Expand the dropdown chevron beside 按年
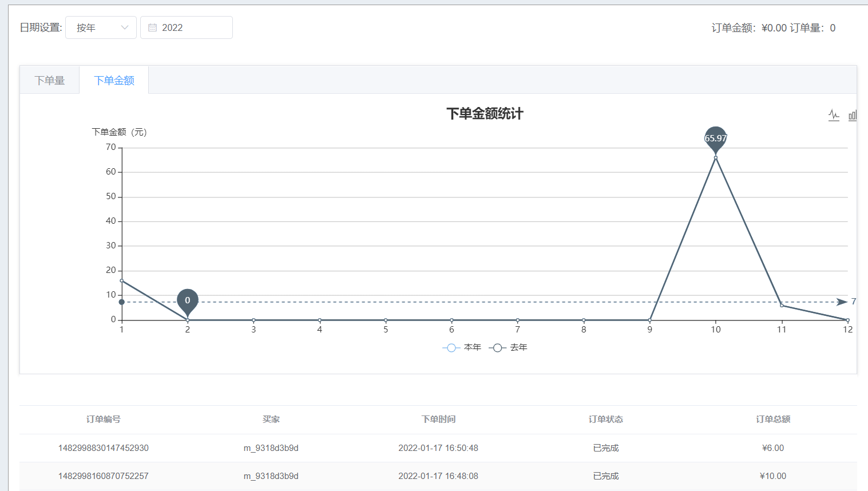The height and width of the screenshot is (491, 868). [x=125, y=27]
